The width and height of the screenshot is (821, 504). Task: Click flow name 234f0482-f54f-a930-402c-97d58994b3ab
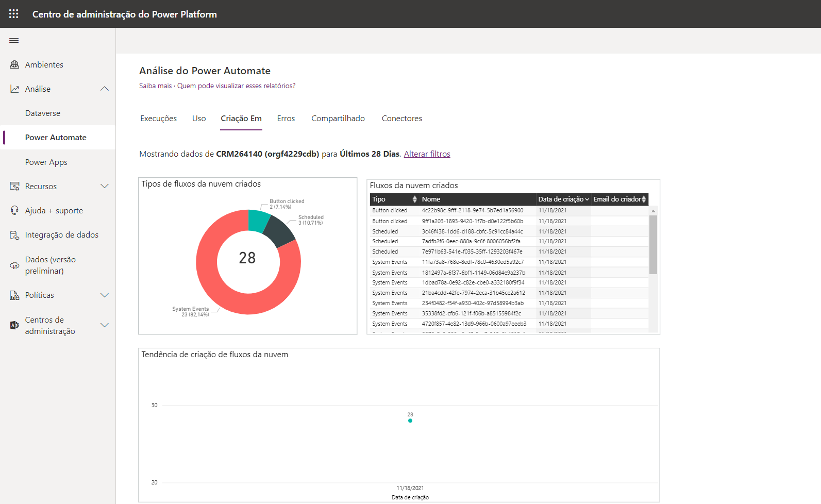473,303
